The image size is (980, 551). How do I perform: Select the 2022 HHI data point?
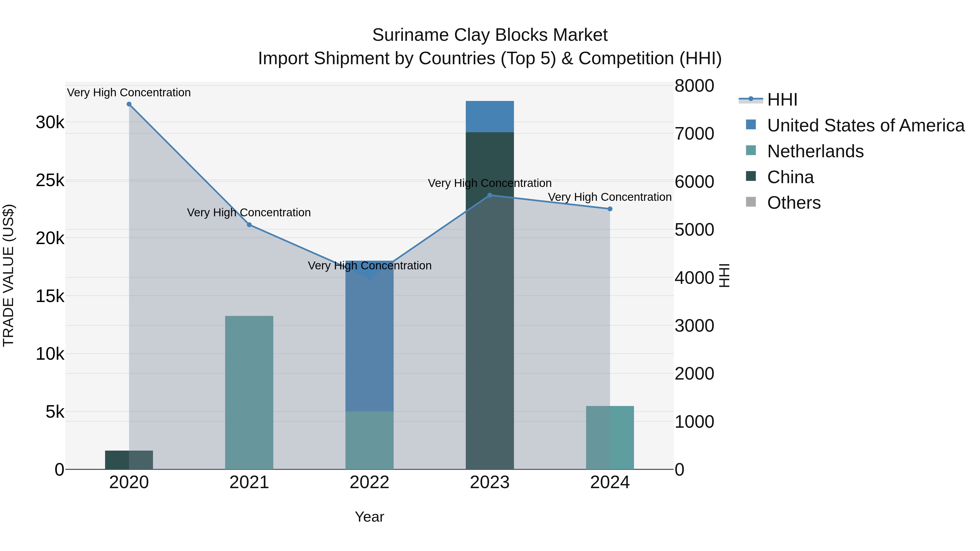point(369,278)
